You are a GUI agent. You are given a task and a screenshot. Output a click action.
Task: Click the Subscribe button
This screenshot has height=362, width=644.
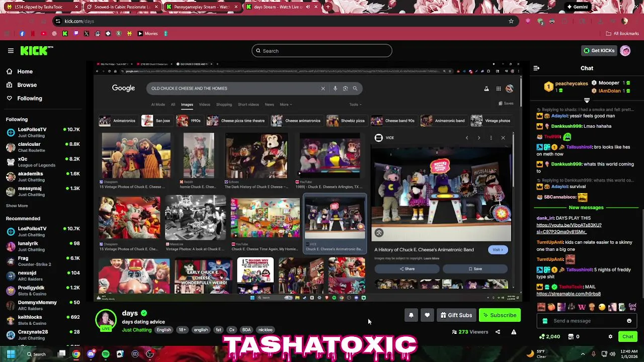[500, 315]
